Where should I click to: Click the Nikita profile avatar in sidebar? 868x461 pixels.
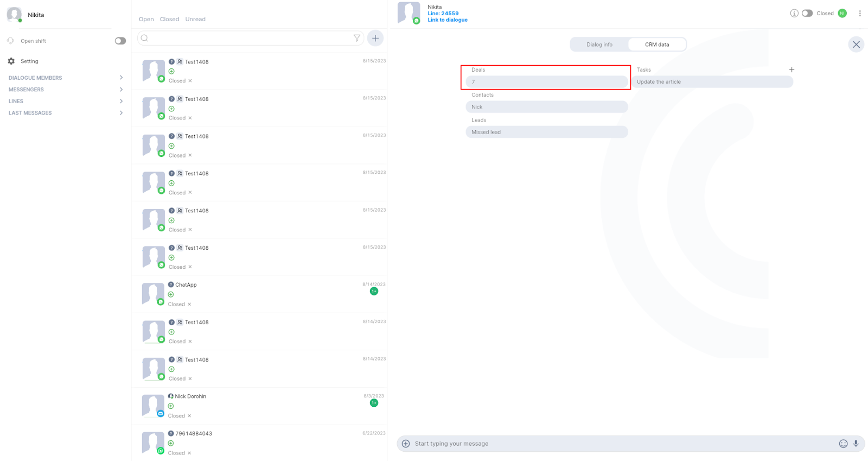click(x=14, y=15)
